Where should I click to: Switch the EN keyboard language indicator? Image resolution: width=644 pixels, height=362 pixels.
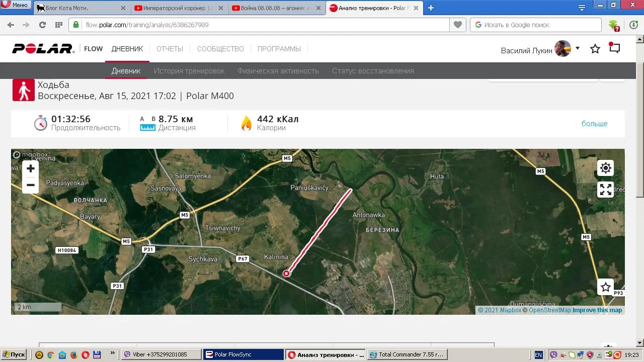click(538, 355)
